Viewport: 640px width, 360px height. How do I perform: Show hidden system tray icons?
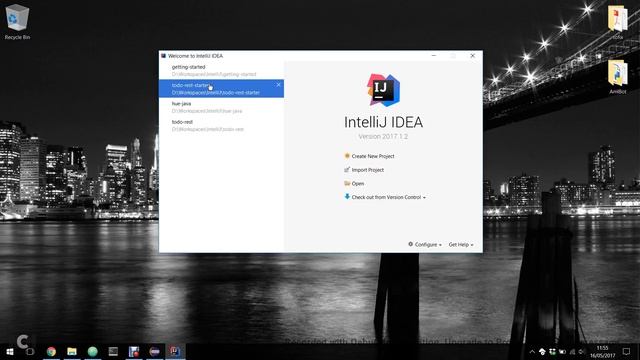click(532, 352)
